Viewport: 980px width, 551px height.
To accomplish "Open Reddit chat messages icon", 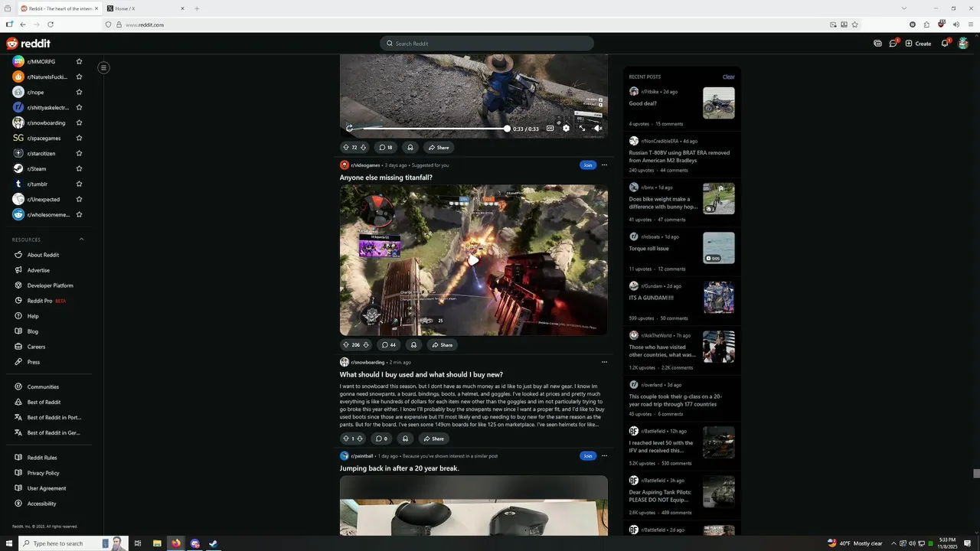I will pos(893,44).
